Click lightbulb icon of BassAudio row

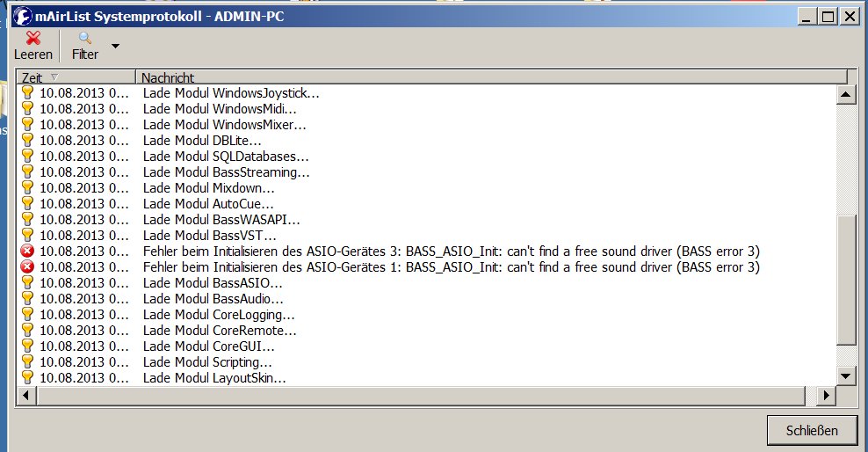pyautogui.click(x=27, y=299)
